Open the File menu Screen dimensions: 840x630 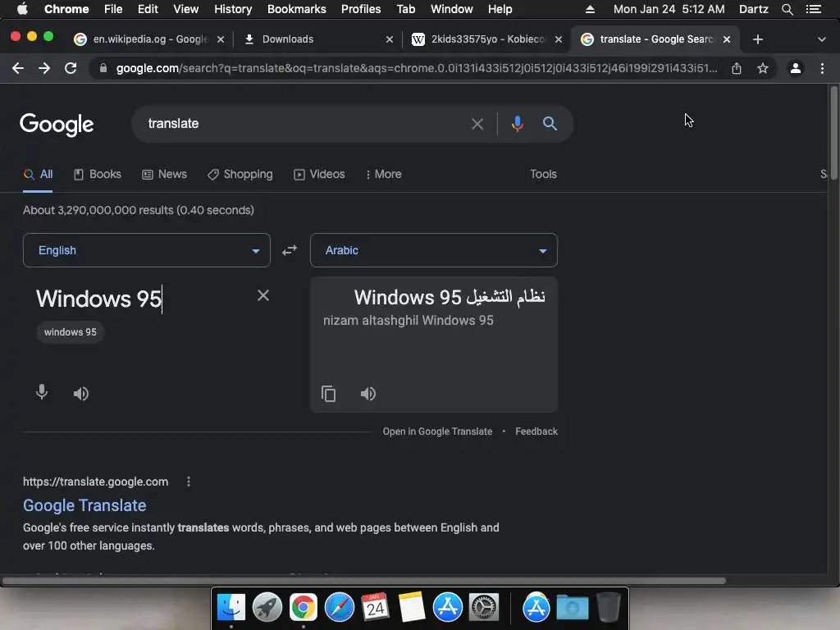(x=113, y=9)
